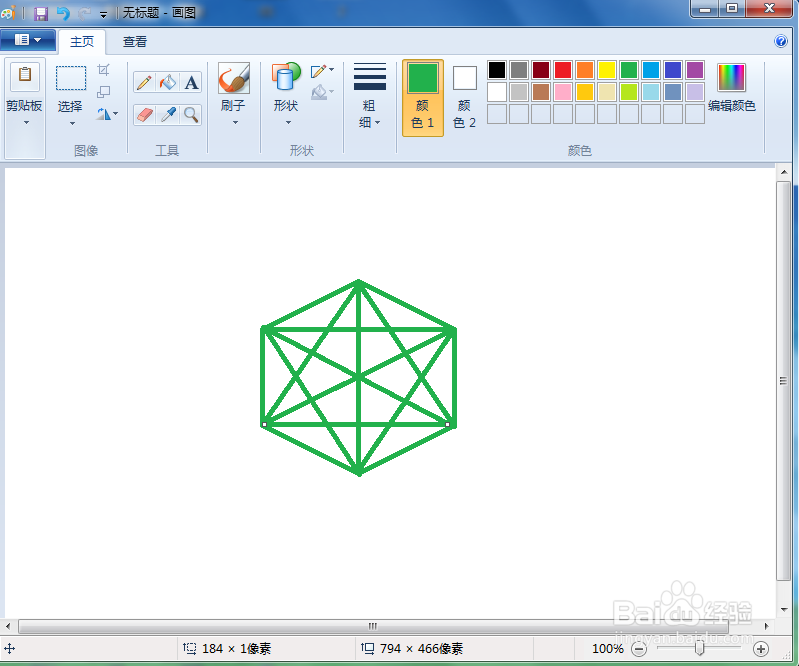This screenshot has height=666, width=799.
Task: Click the Paint app icon in title bar
Action: click(x=8, y=12)
